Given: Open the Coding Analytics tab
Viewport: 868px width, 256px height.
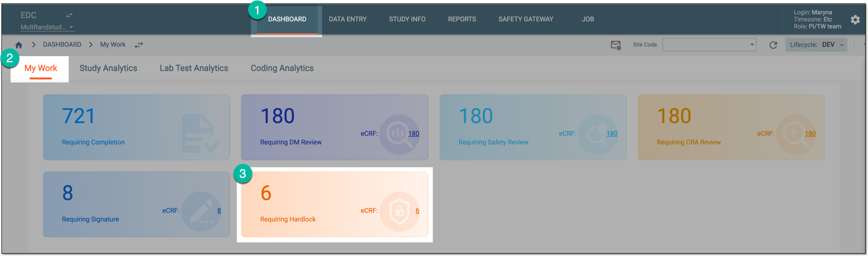Looking at the screenshot, I should (282, 68).
